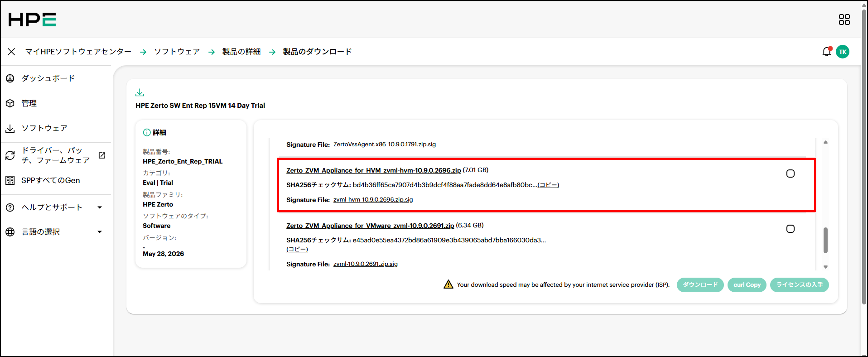
Task: Click the ライセンスの入手 button
Action: [x=799, y=285]
